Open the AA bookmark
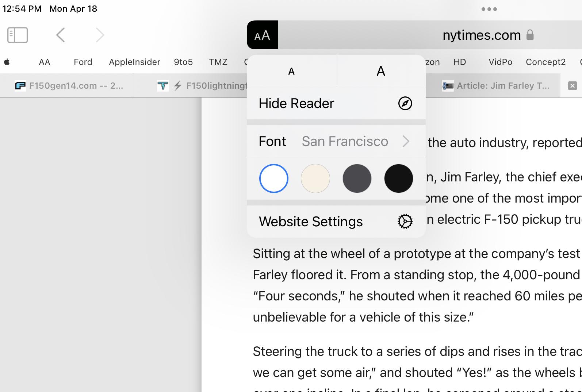582x392 pixels. click(x=45, y=62)
